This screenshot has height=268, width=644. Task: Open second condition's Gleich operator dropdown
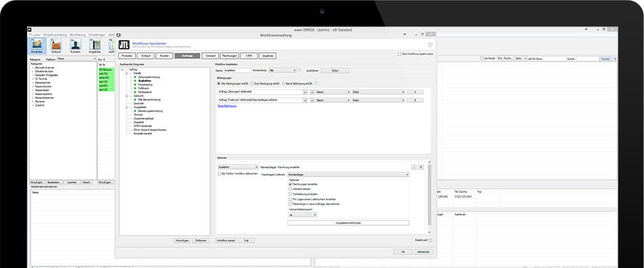pos(333,100)
